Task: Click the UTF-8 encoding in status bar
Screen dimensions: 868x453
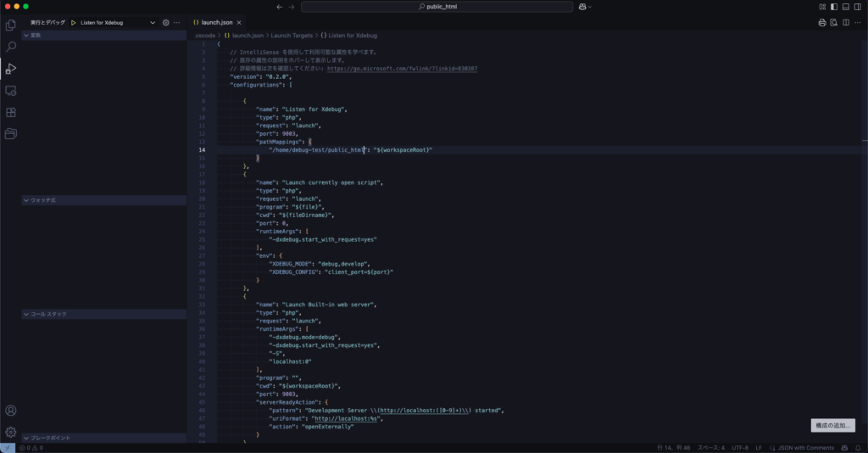Action: pyautogui.click(x=740, y=448)
